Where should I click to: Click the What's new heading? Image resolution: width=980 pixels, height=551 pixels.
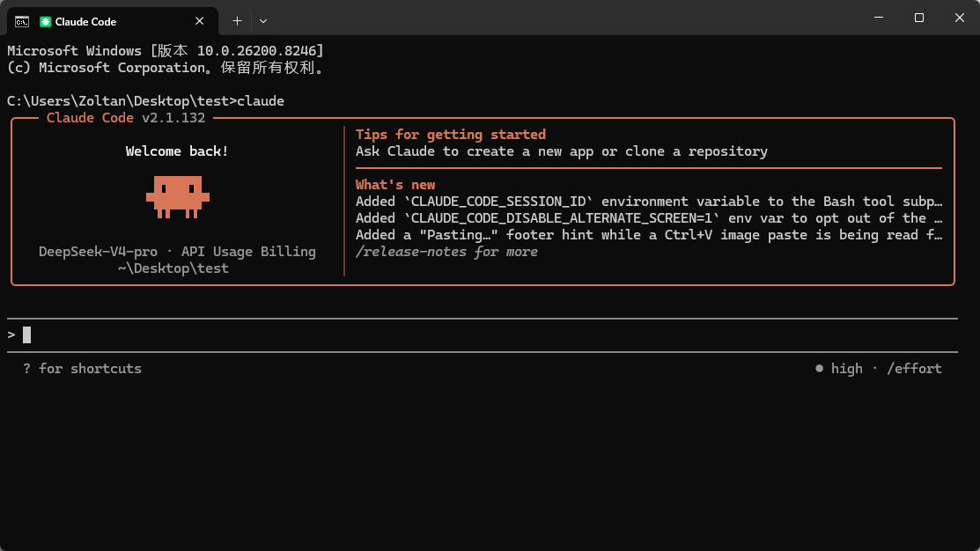pyautogui.click(x=395, y=184)
